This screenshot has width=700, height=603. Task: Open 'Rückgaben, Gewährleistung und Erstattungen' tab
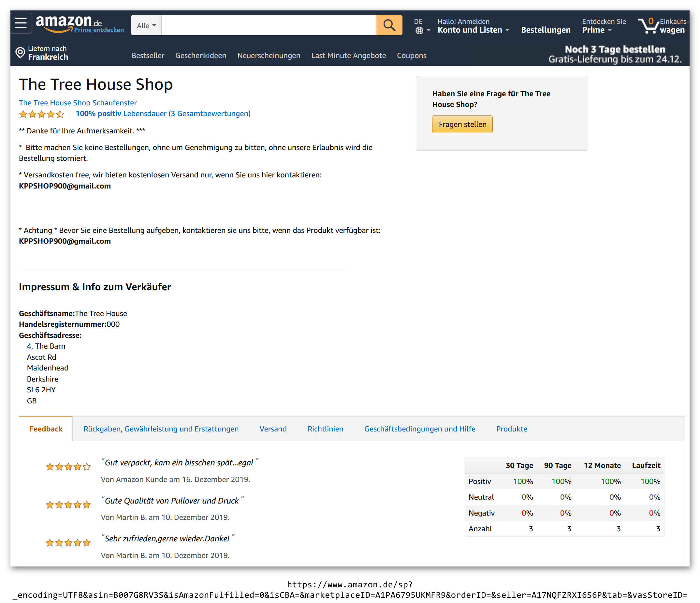coord(161,429)
